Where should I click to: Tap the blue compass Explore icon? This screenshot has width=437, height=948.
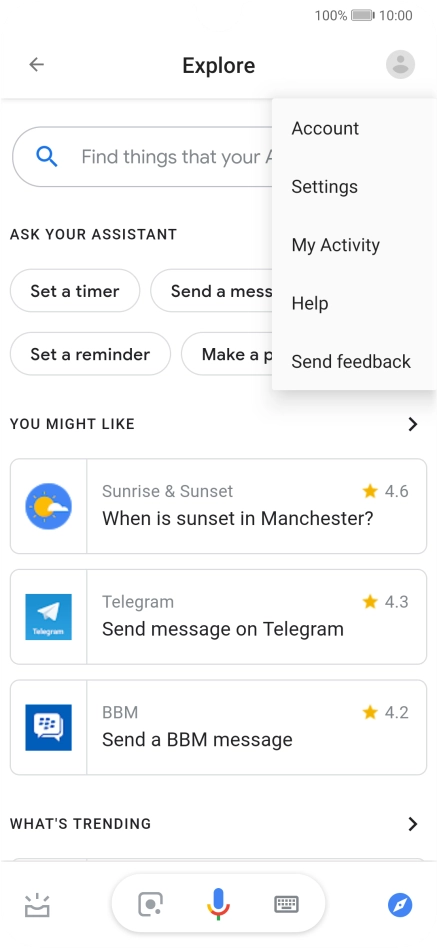click(x=400, y=905)
